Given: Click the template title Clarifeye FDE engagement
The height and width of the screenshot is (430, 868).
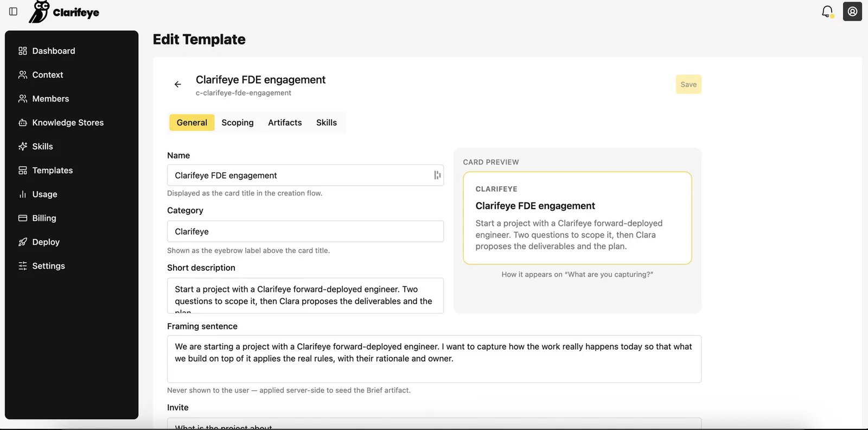Looking at the screenshot, I should [x=261, y=80].
